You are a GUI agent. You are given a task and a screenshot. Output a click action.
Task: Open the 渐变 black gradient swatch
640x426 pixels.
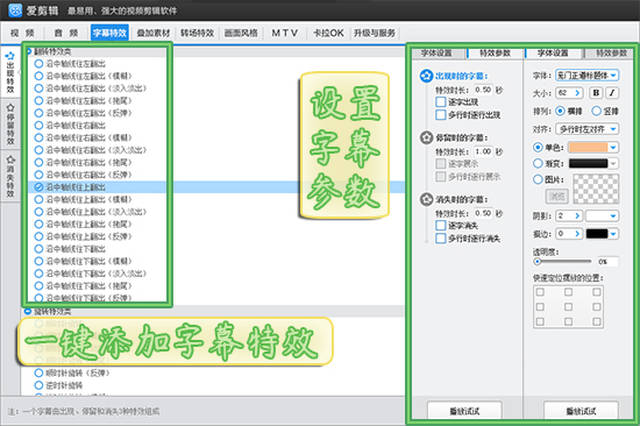click(593, 163)
